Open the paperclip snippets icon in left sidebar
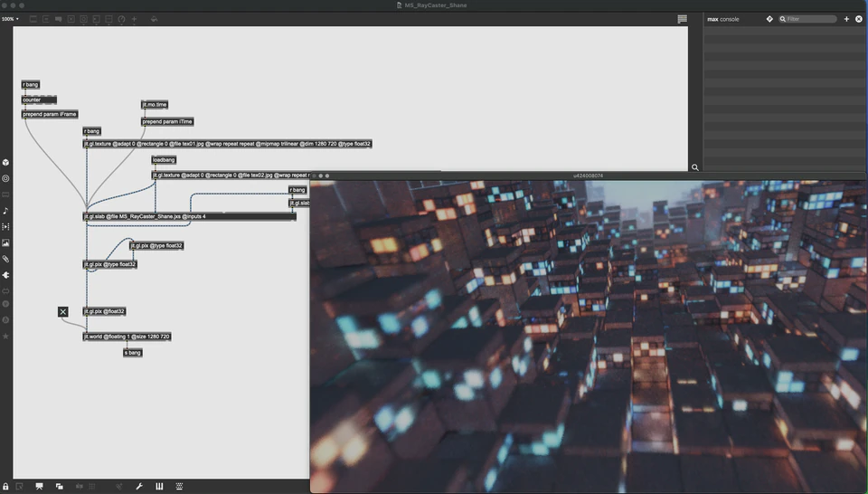This screenshot has height=494, width=868. pyautogui.click(x=5, y=259)
